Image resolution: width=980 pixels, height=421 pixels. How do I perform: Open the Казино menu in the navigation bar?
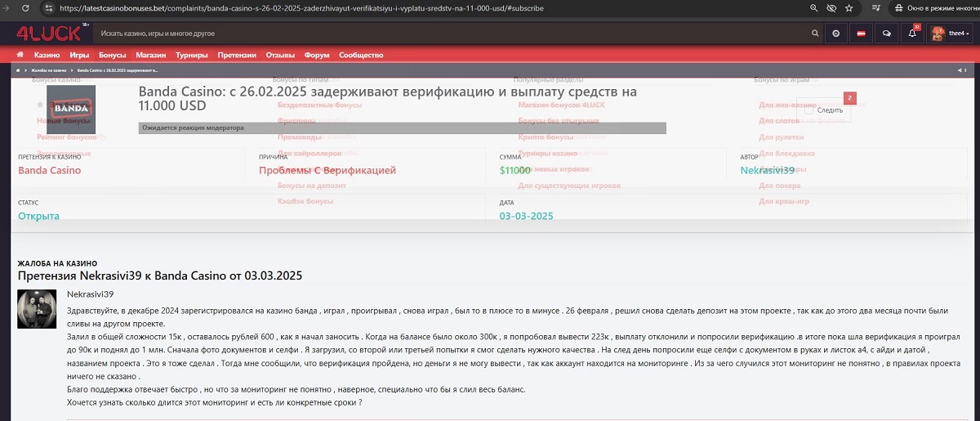tap(47, 55)
